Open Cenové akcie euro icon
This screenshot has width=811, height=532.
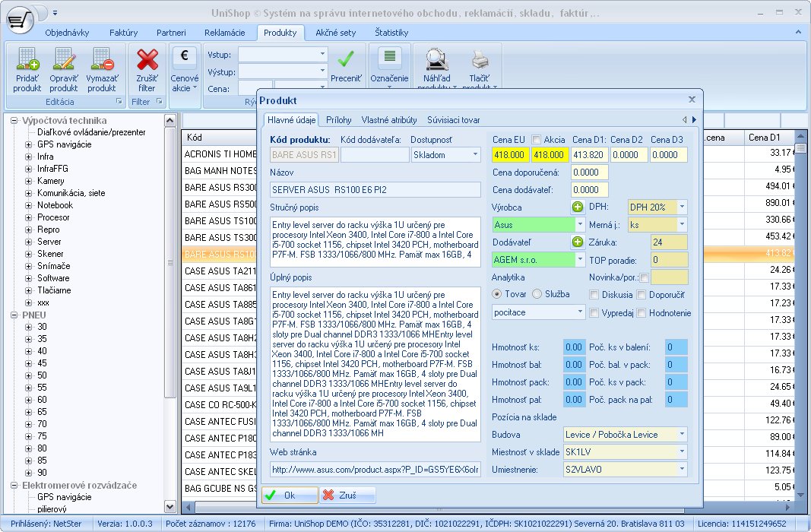184,57
